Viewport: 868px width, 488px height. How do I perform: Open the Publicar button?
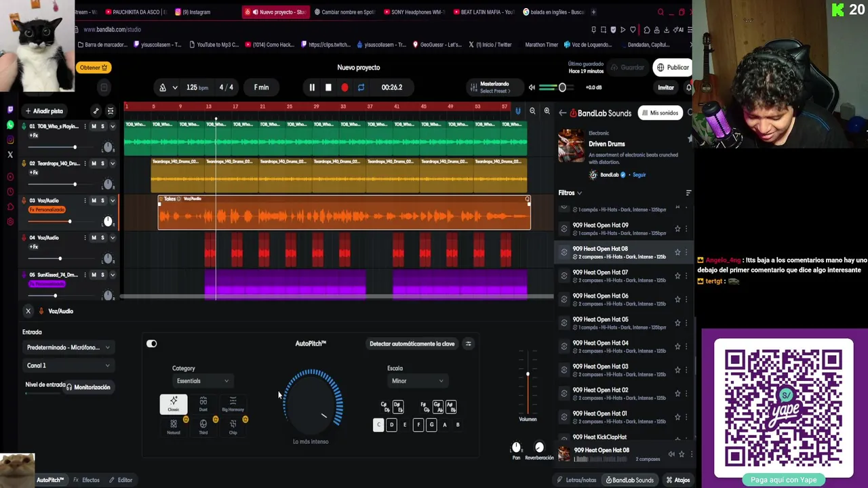(672, 68)
